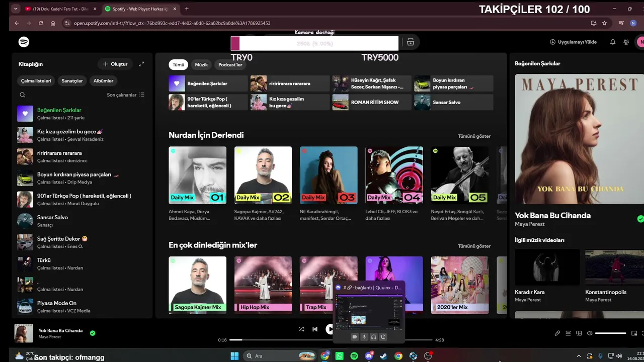Click the Uygulamayı Yükle install button
Viewport: 644px width, 362px height.
(x=573, y=42)
